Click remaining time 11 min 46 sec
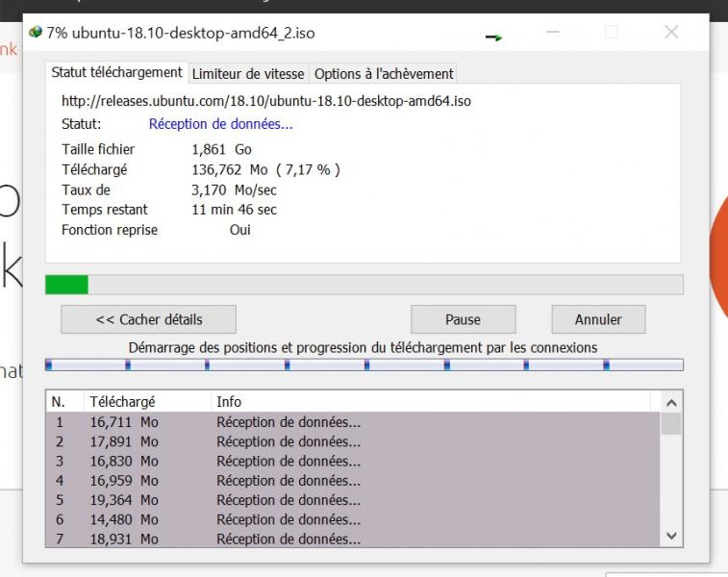This screenshot has width=728, height=577. [x=234, y=210]
